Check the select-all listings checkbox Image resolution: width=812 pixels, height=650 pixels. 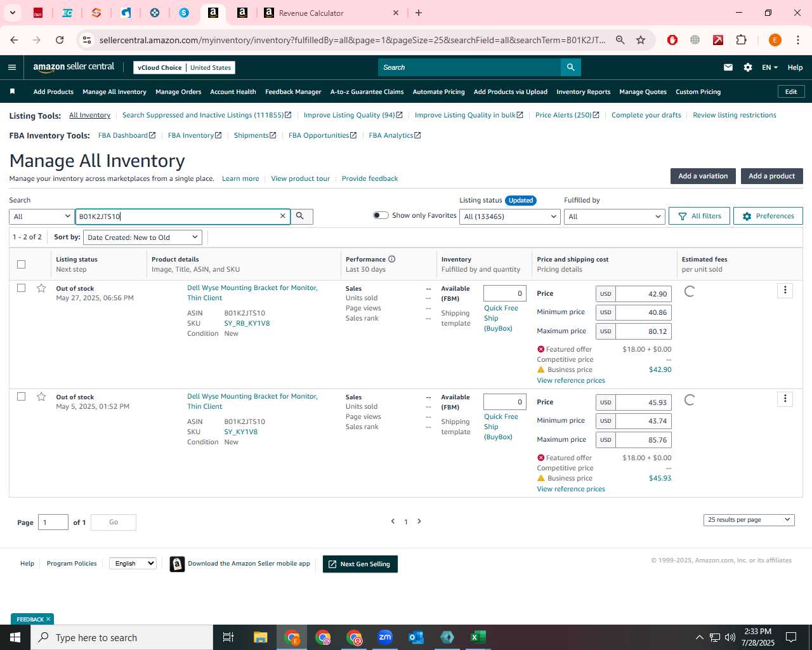21,264
